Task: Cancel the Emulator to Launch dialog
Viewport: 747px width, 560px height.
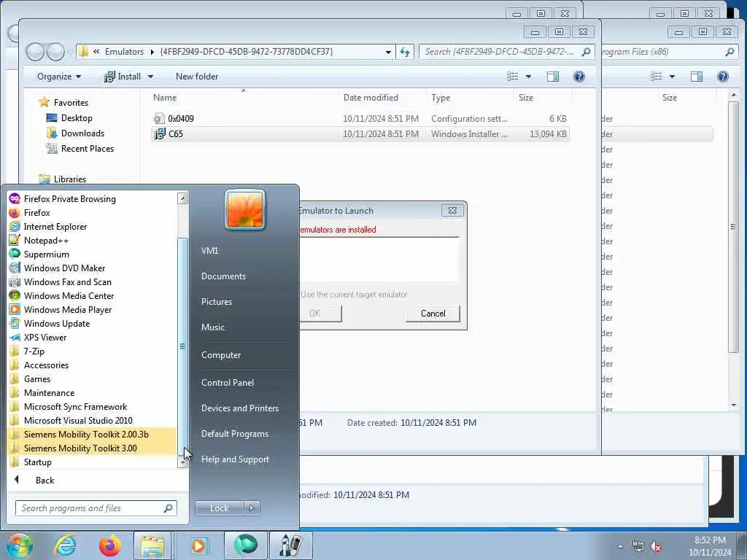Action: pos(433,314)
